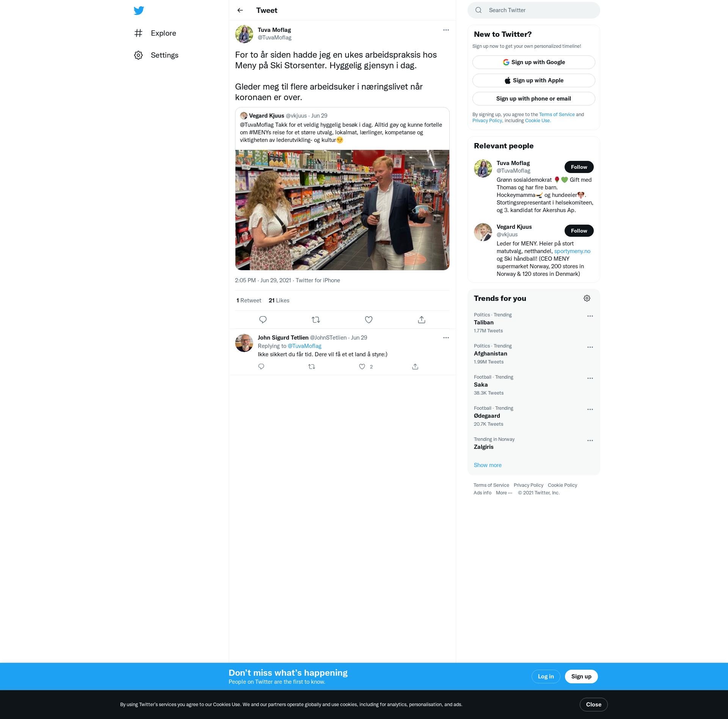728x719 pixels.
Task: Open the sportymeny.no link
Action: pos(572,251)
